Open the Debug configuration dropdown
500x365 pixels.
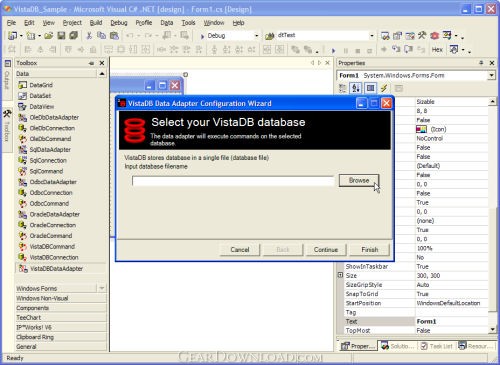256,35
